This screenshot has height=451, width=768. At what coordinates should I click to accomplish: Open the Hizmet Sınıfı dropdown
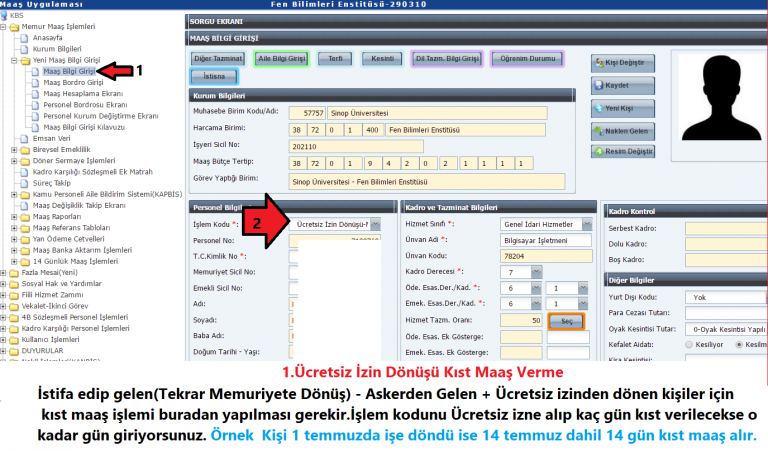click(x=587, y=224)
